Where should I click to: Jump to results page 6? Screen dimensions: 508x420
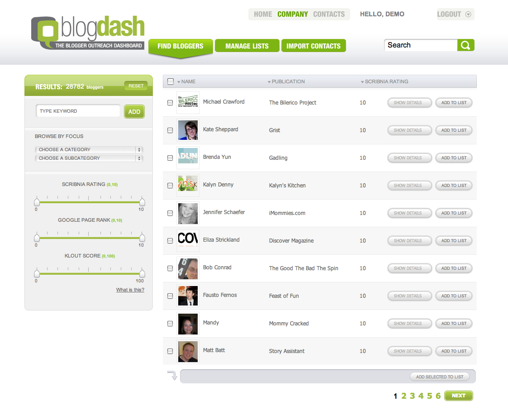coord(438,396)
